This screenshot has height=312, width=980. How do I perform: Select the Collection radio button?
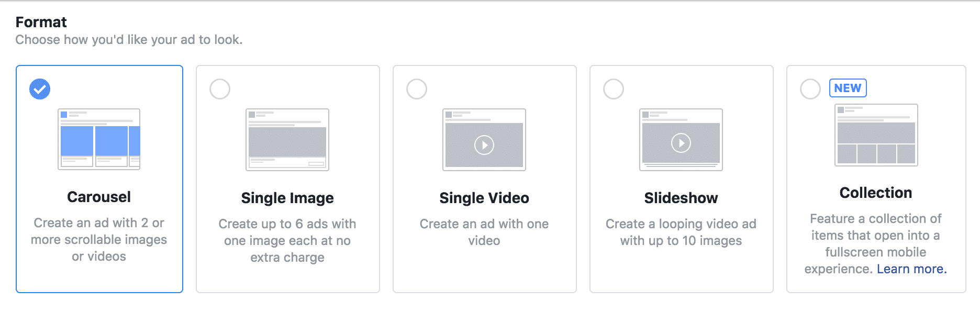click(x=810, y=89)
